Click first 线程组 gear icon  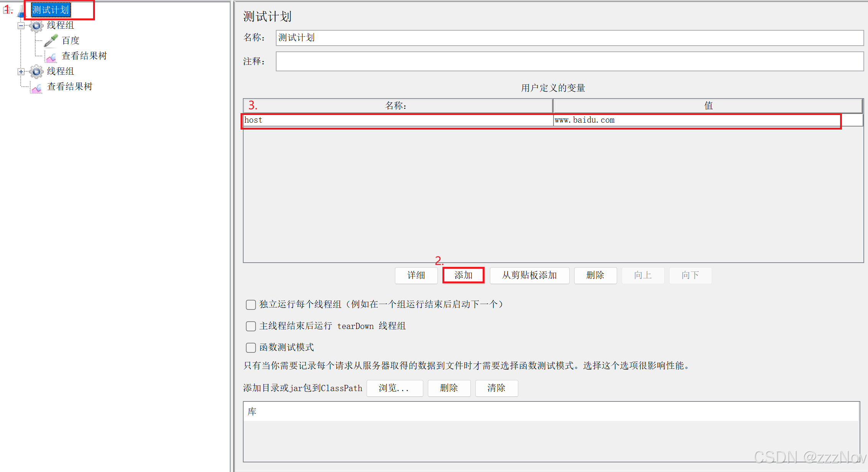point(36,26)
